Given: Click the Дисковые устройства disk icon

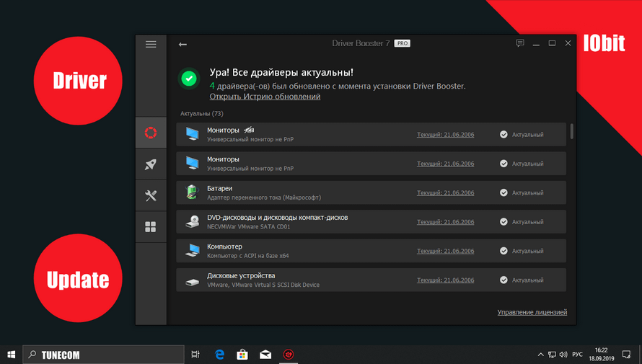Looking at the screenshot, I should click(x=192, y=281).
